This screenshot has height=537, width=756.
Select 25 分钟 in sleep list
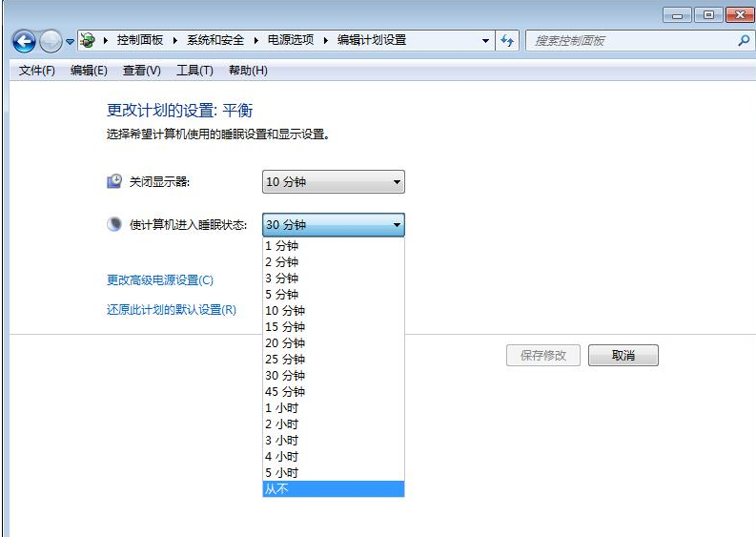pyautogui.click(x=333, y=360)
